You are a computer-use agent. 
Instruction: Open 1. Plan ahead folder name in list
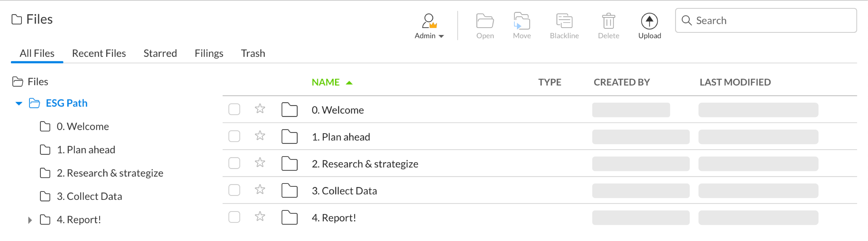tap(341, 137)
